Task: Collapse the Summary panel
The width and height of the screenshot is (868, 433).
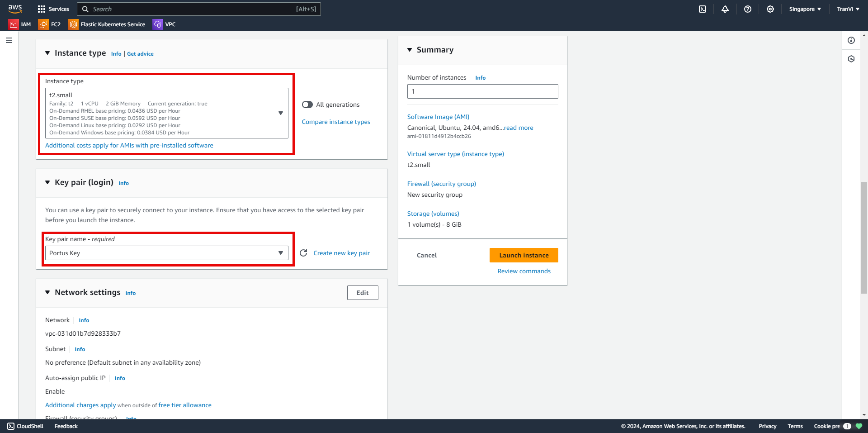Action: [410, 50]
